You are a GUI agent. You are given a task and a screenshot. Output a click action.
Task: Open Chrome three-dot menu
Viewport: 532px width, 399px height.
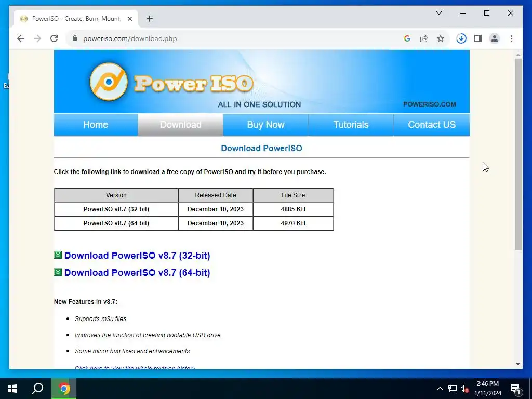pos(511,38)
